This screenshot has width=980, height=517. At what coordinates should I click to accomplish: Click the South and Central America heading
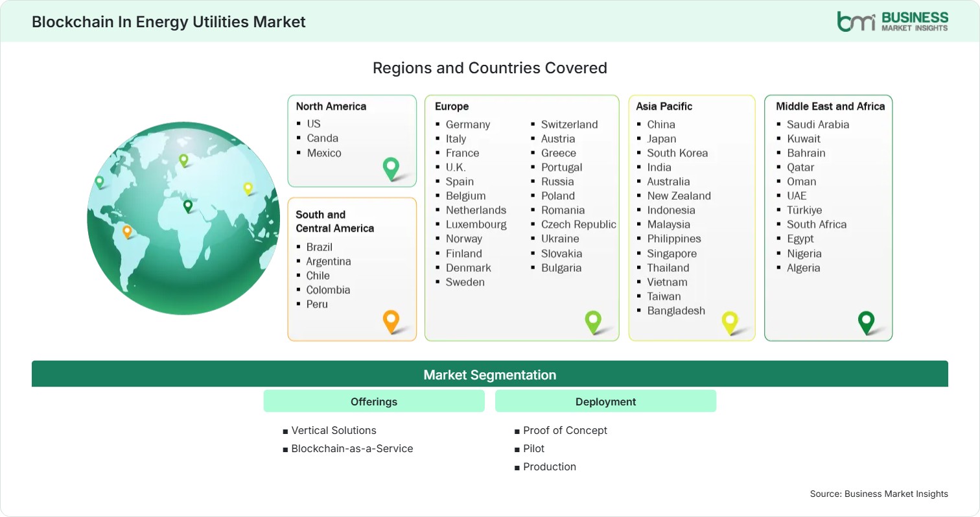tap(335, 221)
